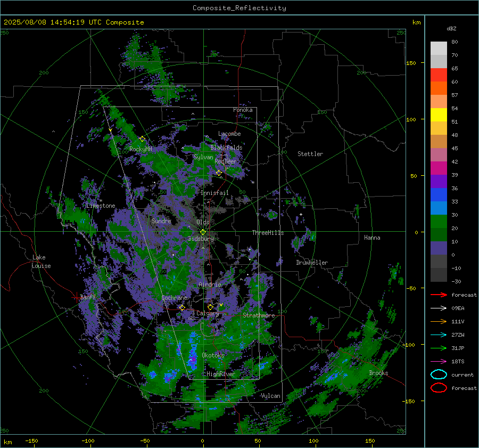
Task: Click the Stettler city label
Action: tap(310, 154)
